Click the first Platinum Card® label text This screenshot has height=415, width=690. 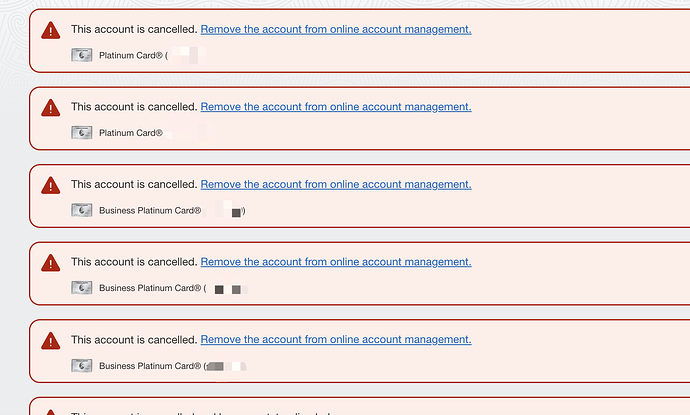pos(131,55)
